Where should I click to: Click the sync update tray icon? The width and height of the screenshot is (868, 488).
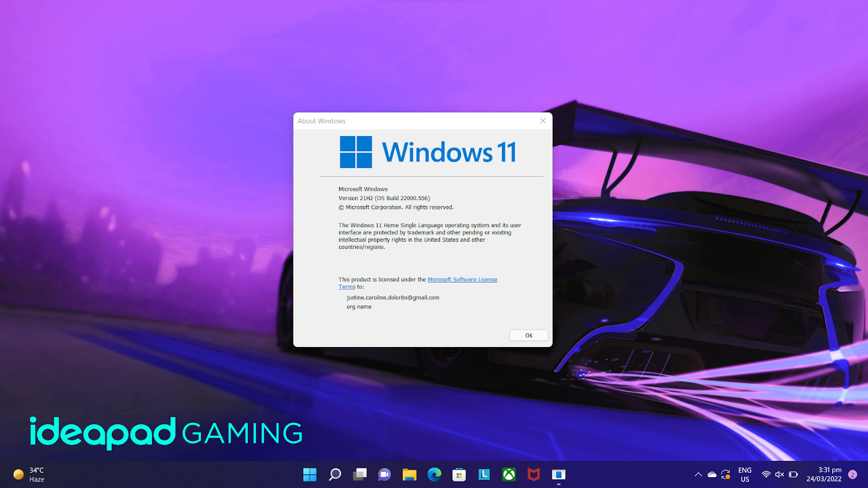click(726, 474)
